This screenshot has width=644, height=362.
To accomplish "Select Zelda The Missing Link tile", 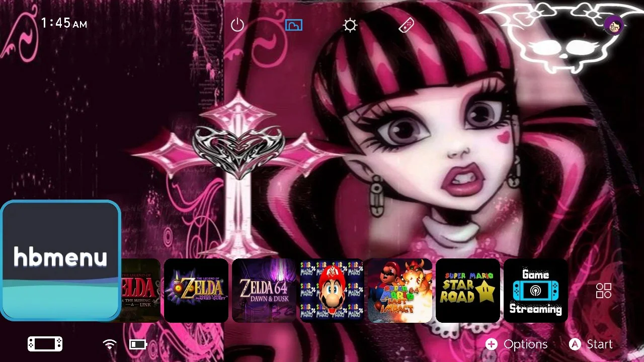I will pyautogui.click(x=141, y=291).
